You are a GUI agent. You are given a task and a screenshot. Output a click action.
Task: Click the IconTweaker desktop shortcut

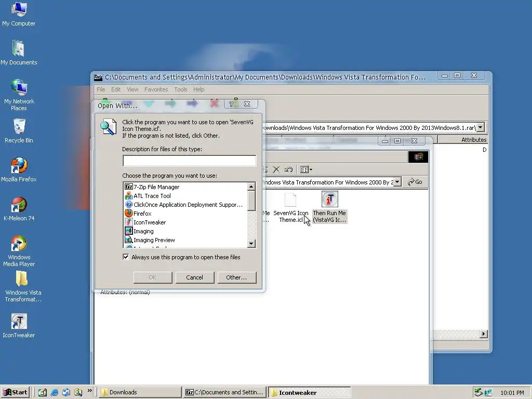[19, 326]
